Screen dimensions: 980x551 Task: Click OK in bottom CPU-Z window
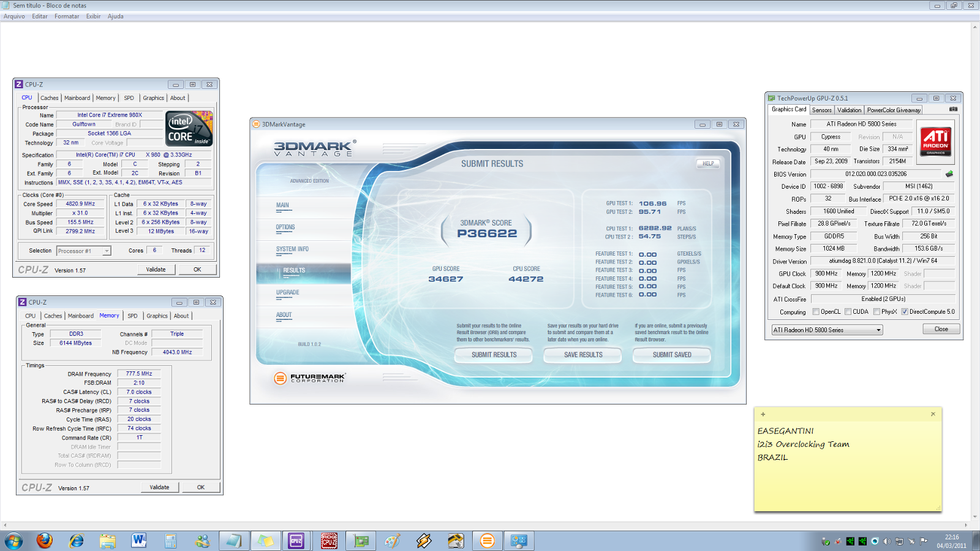201,487
